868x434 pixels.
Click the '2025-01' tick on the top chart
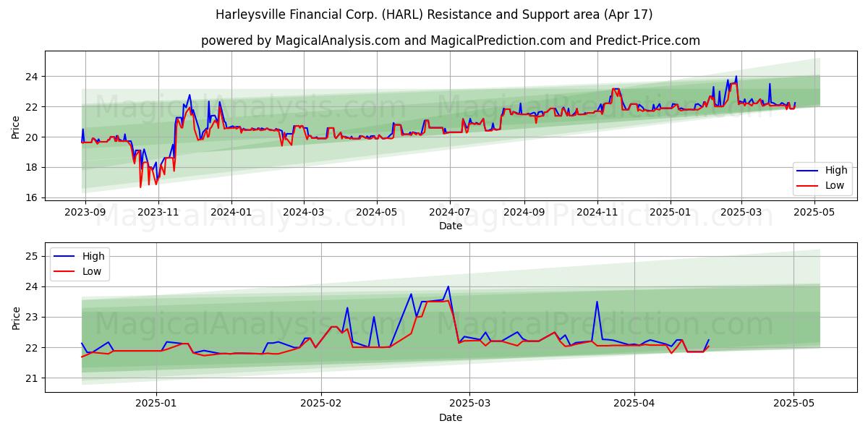[670, 213]
